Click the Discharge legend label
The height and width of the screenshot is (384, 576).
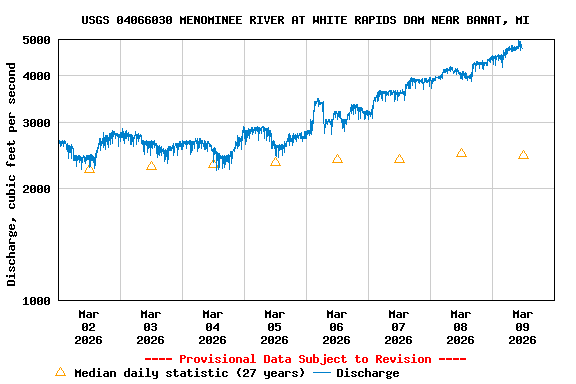368,373
